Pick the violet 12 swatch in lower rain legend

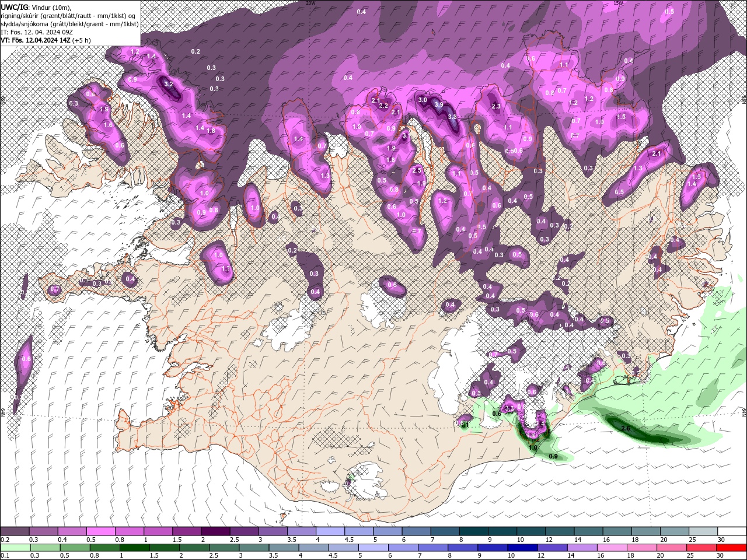click(552, 548)
